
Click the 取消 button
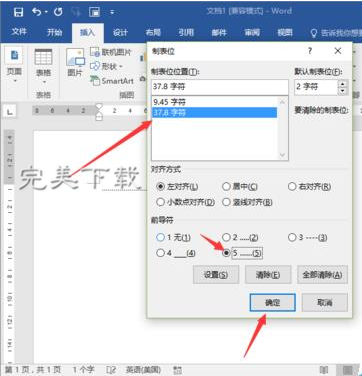pos(325,303)
